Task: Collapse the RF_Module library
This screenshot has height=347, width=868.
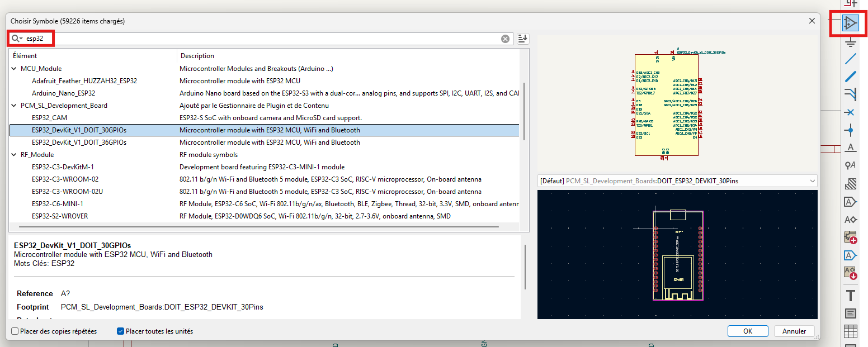Action: point(15,155)
